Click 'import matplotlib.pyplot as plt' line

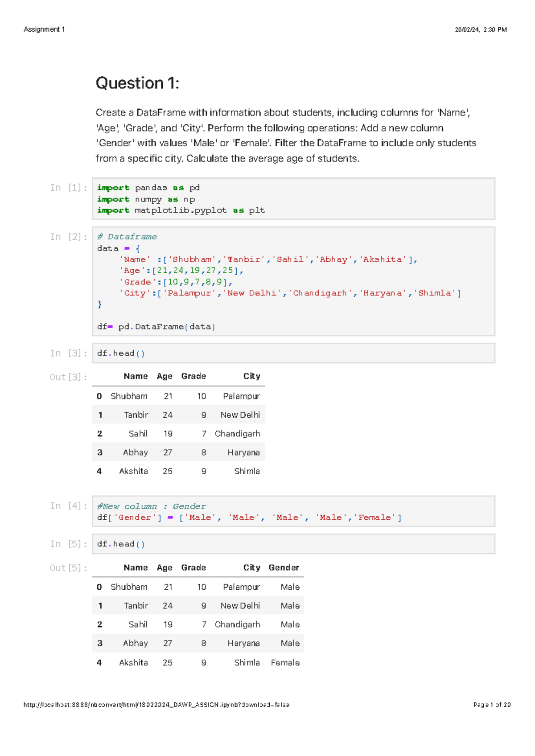click(x=181, y=210)
